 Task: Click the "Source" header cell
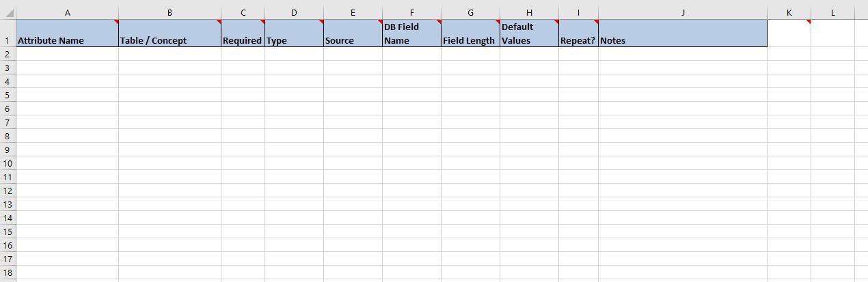click(353, 33)
